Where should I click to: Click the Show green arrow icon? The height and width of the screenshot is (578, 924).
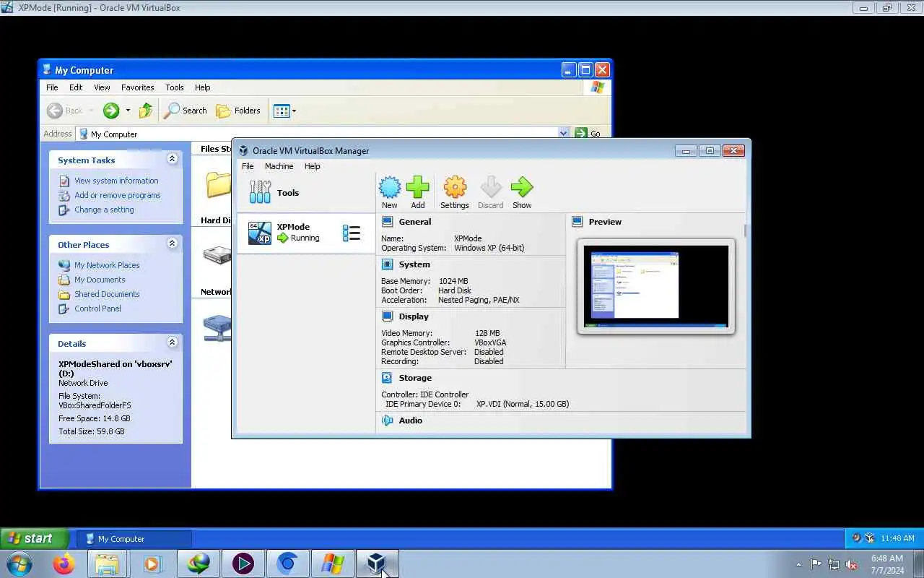[x=522, y=188]
